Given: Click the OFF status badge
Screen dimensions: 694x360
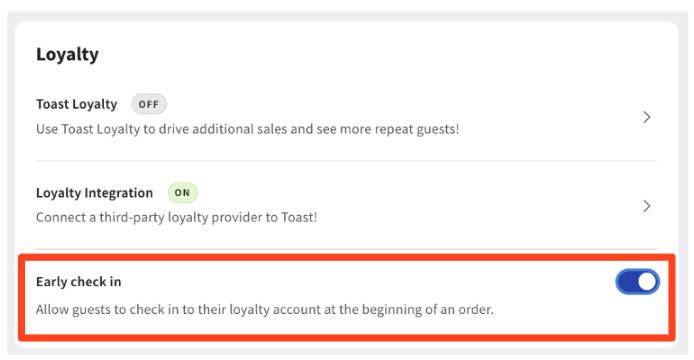Looking at the screenshot, I should click(149, 105).
